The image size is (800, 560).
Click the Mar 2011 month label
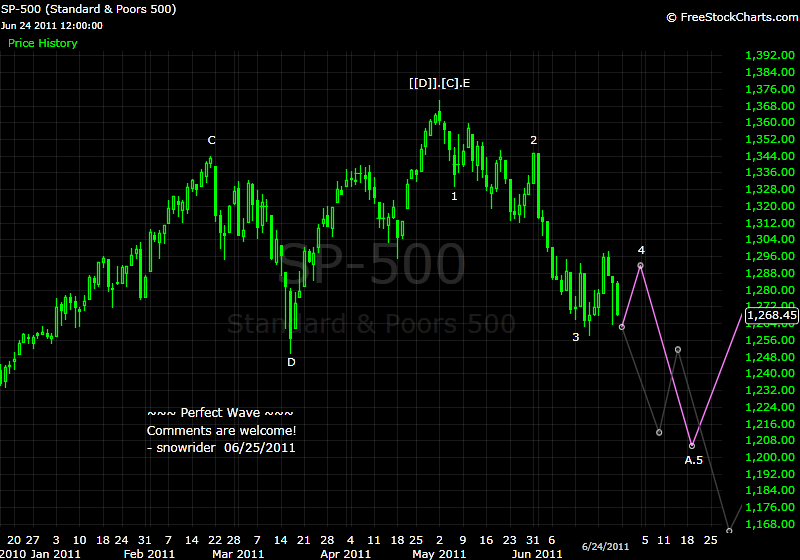pyautogui.click(x=238, y=554)
